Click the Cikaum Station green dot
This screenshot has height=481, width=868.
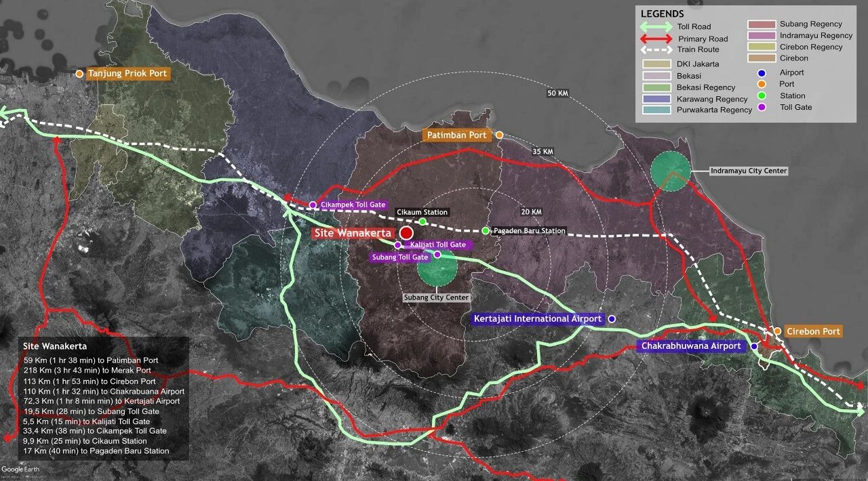pyautogui.click(x=422, y=222)
